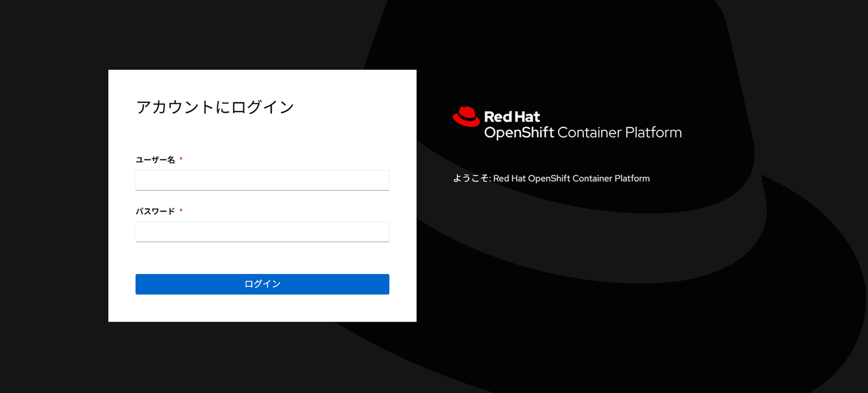The height and width of the screenshot is (393, 868).
Task: Click "Platform" in the welcome message line
Action: (632, 179)
